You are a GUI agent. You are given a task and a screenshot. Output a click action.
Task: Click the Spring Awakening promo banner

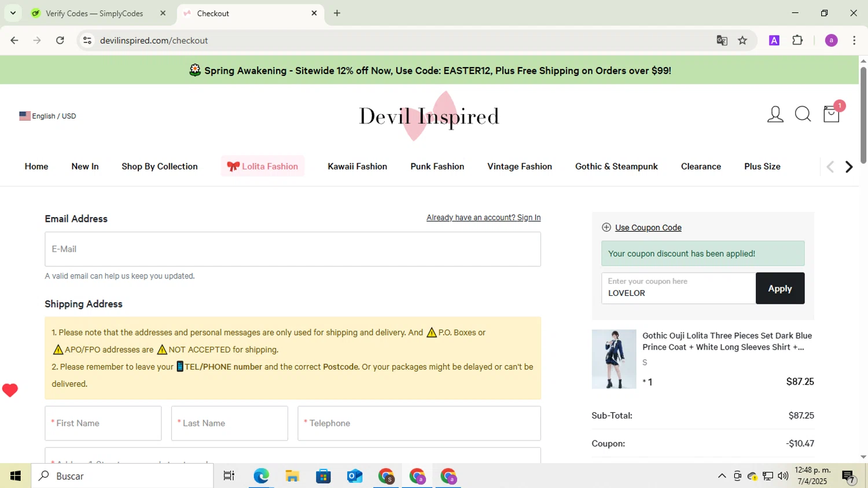pos(429,71)
